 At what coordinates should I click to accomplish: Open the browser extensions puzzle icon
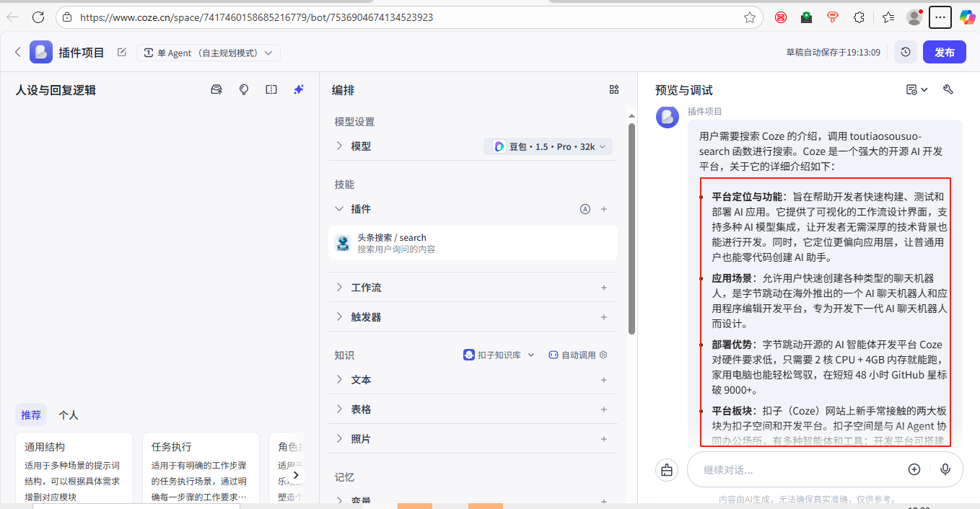coord(859,17)
